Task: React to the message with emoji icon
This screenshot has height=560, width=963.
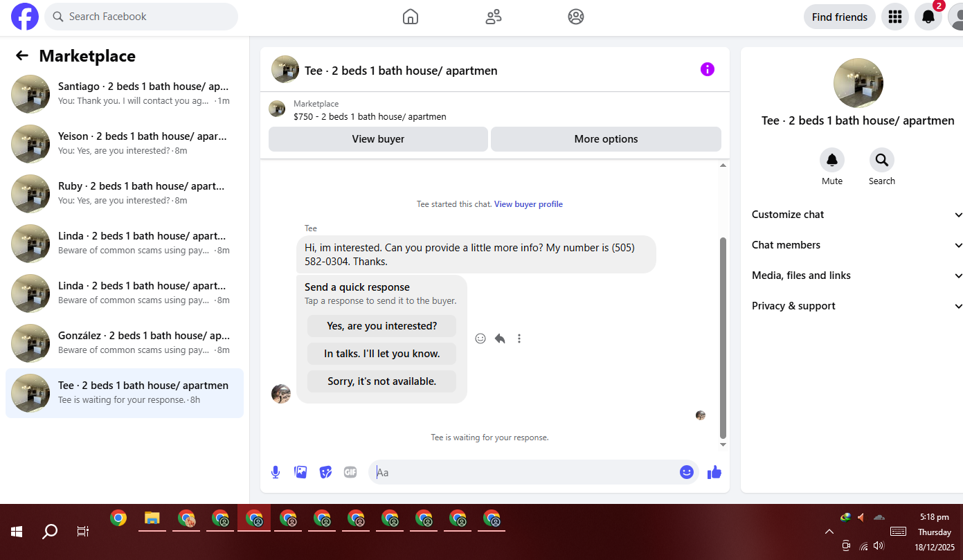Action: [x=480, y=338]
